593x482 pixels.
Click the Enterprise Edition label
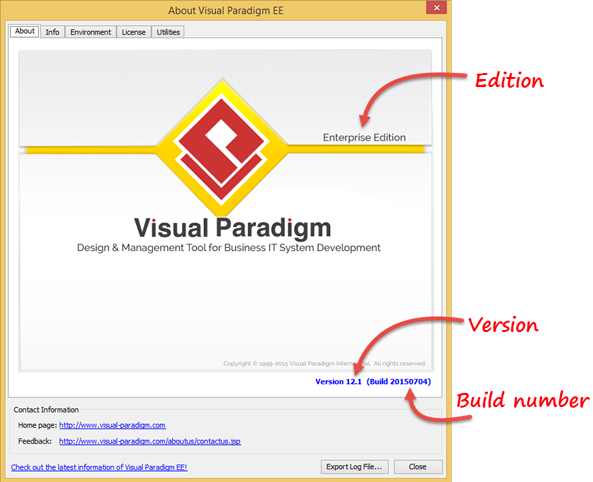click(364, 137)
